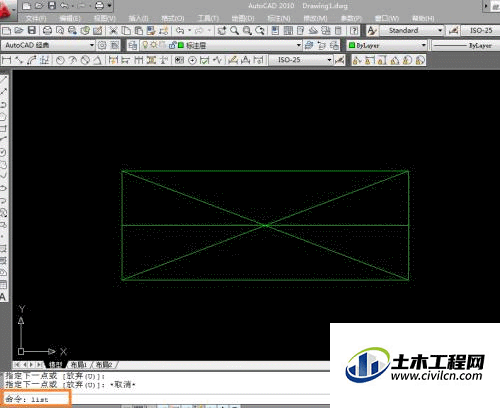This screenshot has height=408, width=500.
Task: Click Zoom realtime magnifier icon
Action: [235, 31]
